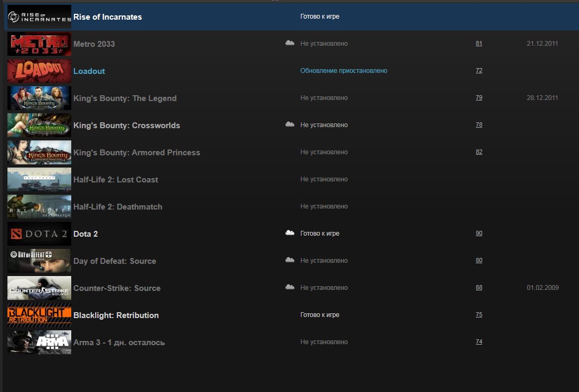Click 'Не установлено' status for Arma 3
The image size is (579, 392).
point(324,342)
